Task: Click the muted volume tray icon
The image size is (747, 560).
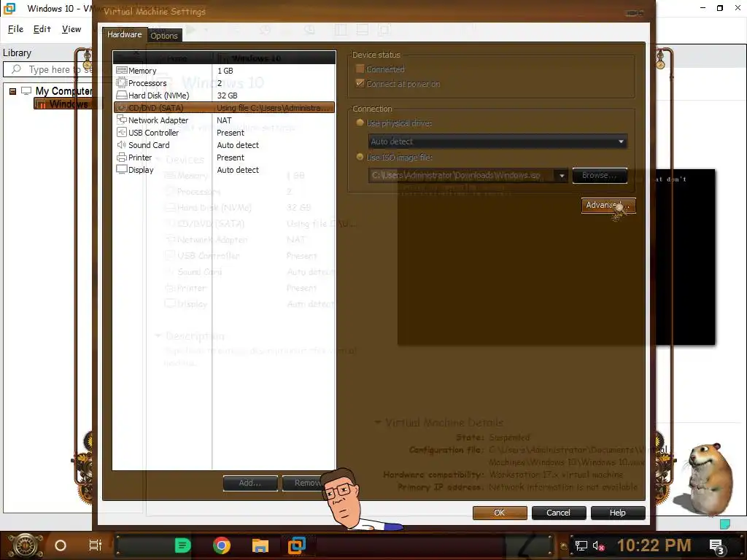Action: [598, 545]
